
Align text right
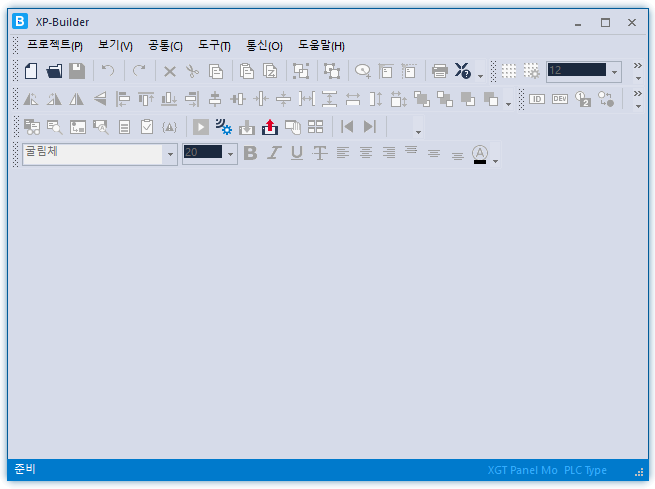[389, 152]
